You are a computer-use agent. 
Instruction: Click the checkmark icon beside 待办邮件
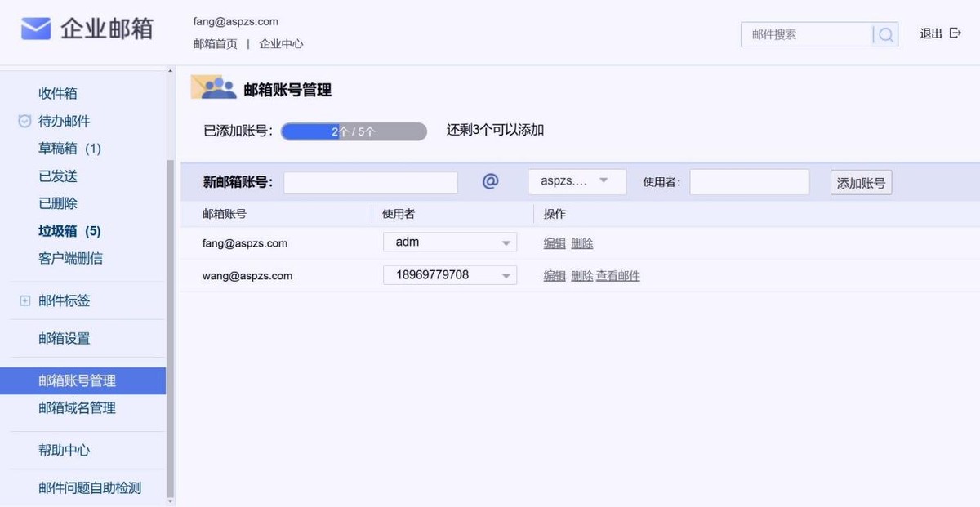click(x=25, y=121)
